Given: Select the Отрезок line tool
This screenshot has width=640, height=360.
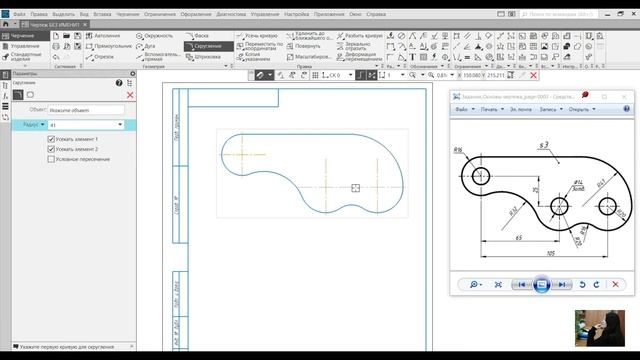Looking at the screenshot, I should point(100,57).
